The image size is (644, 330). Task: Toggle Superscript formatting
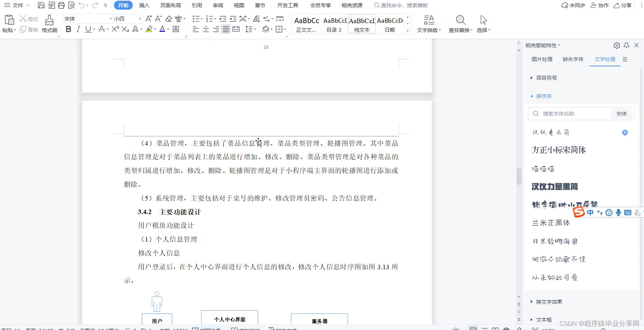click(115, 29)
